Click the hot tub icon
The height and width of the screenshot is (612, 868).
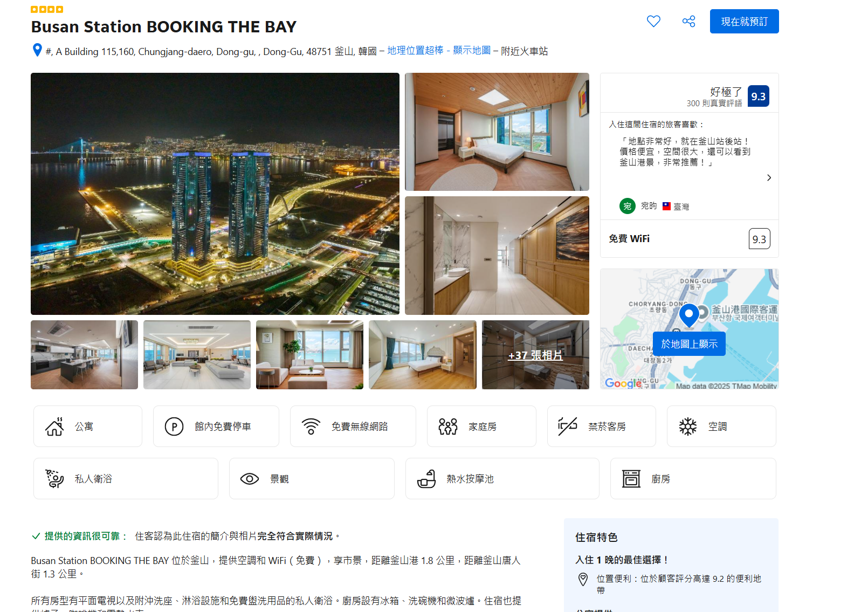tap(426, 479)
